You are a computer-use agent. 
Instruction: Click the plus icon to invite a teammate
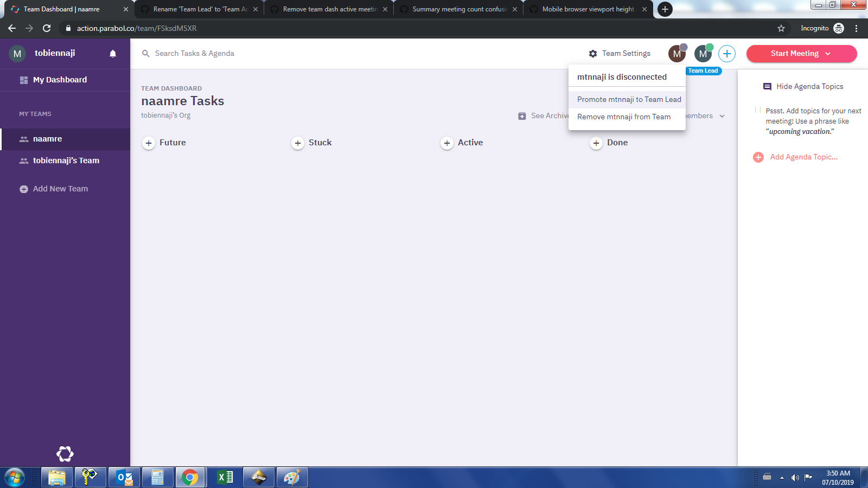[726, 53]
